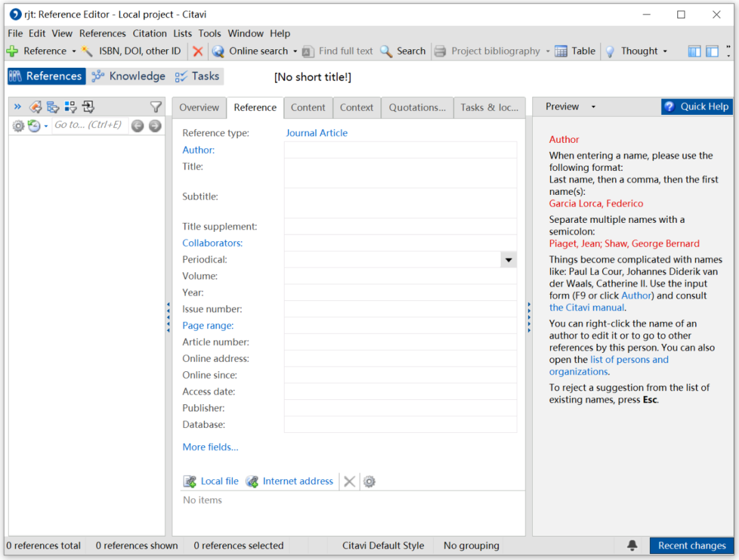Apply the selection filter with blue squares icon

70,107
